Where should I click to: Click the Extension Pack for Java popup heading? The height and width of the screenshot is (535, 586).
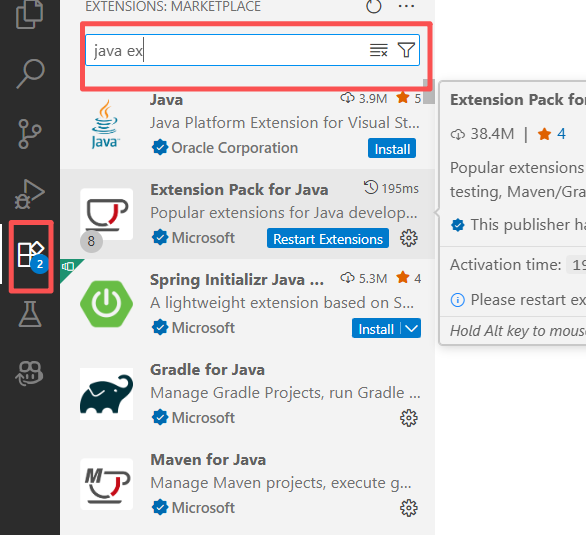518,100
